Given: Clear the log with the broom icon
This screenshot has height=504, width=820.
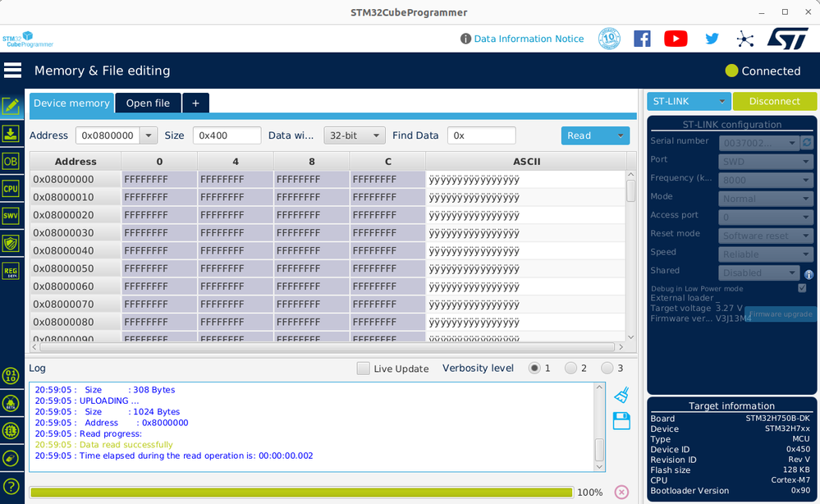Looking at the screenshot, I should (621, 395).
